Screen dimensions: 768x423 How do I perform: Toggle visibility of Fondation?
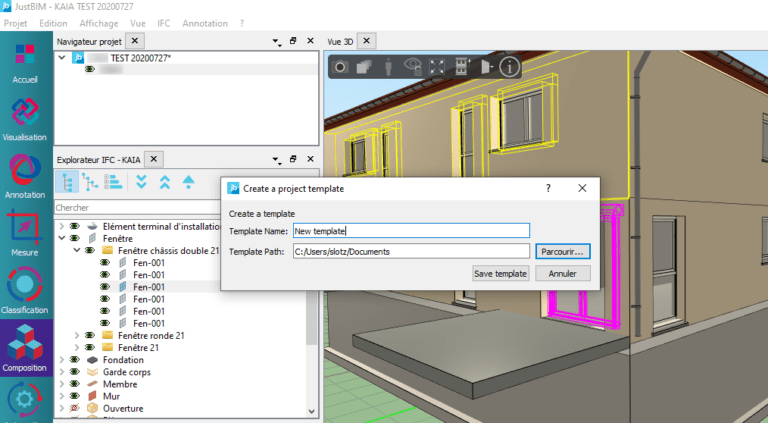[74, 360]
